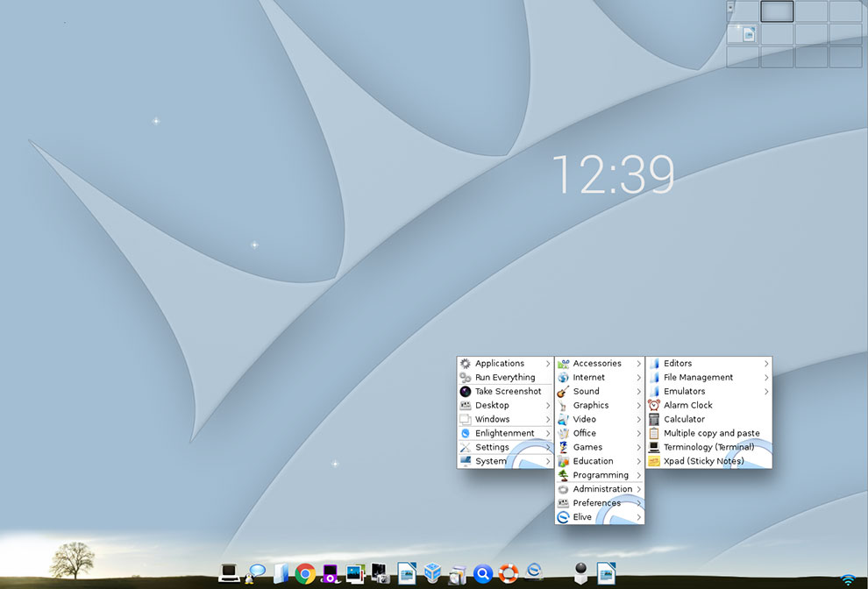Launch Terminology (Terminal)

(x=708, y=447)
